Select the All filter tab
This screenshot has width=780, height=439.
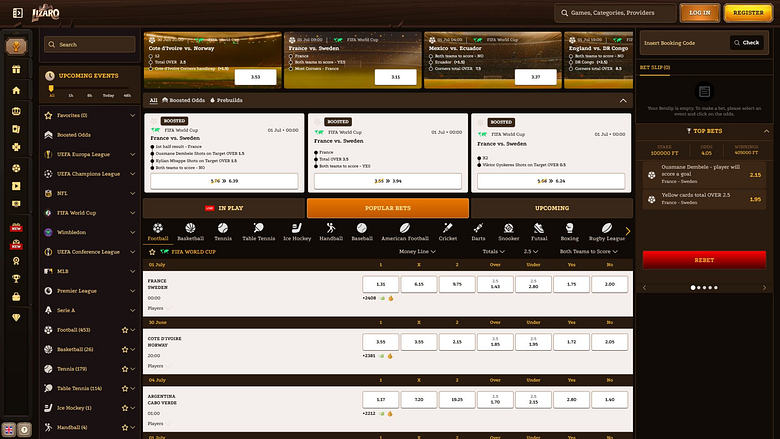(x=154, y=100)
